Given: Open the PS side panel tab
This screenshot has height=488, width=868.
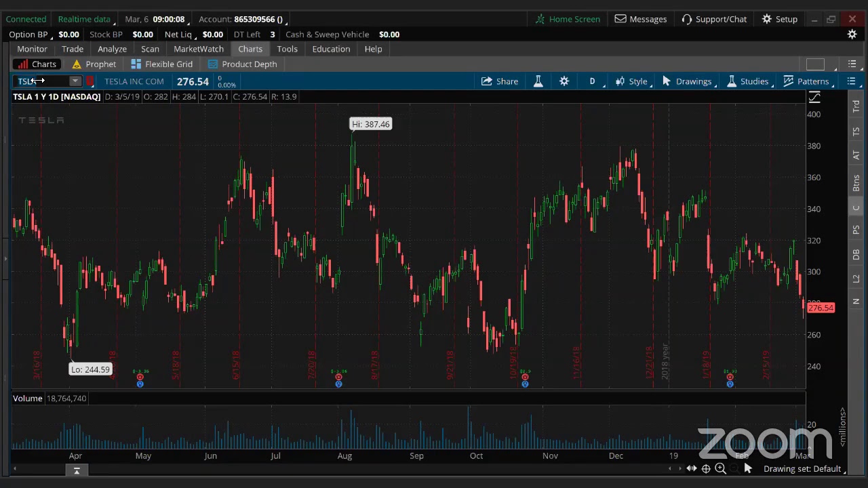Looking at the screenshot, I should click(x=856, y=230).
